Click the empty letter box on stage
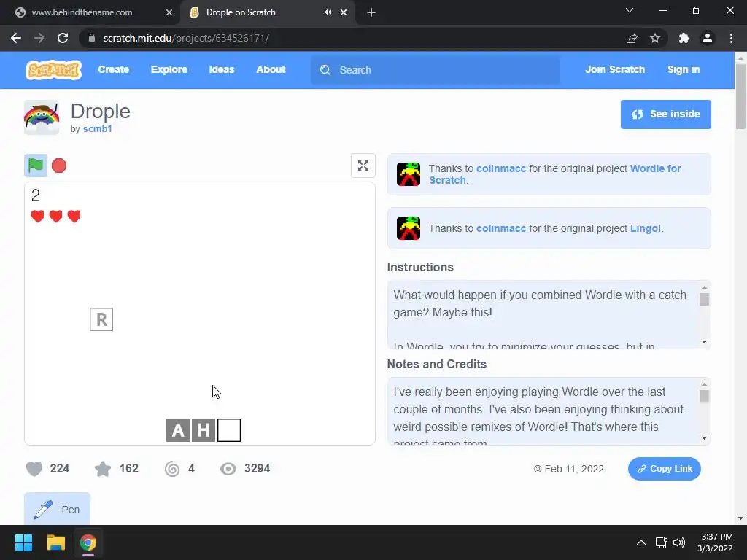This screenshot has height=560, width=747. pos(229,430)
